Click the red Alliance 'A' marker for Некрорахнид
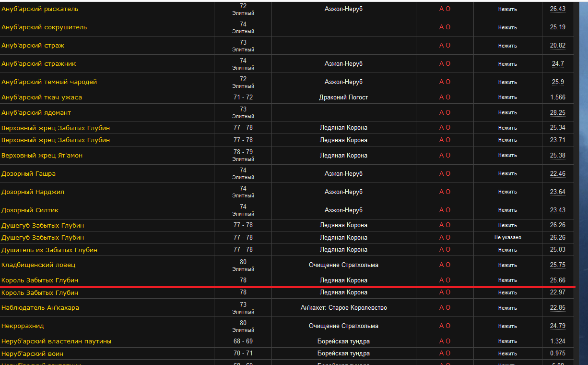588x365 pixels. coord(442,326)
